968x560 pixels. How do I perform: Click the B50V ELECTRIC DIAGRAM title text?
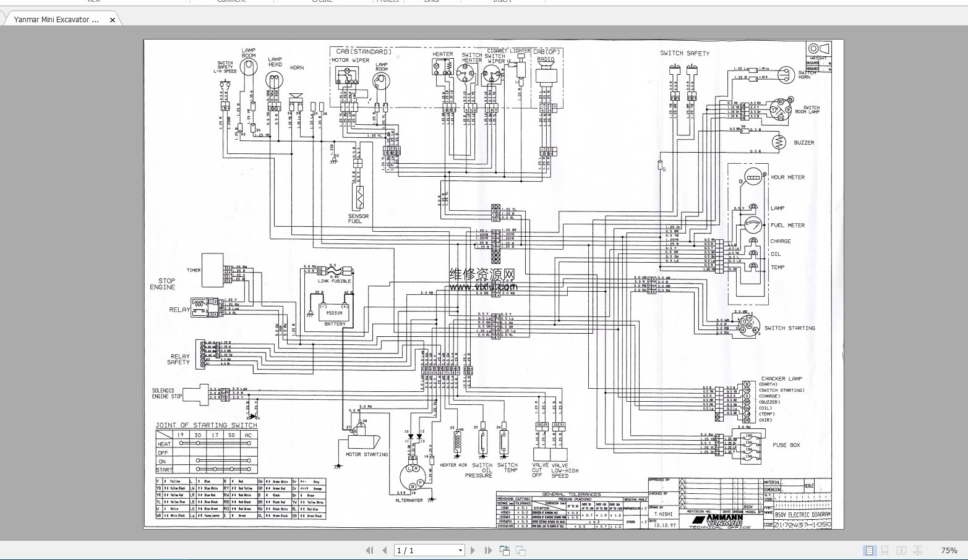pos(802,514)
